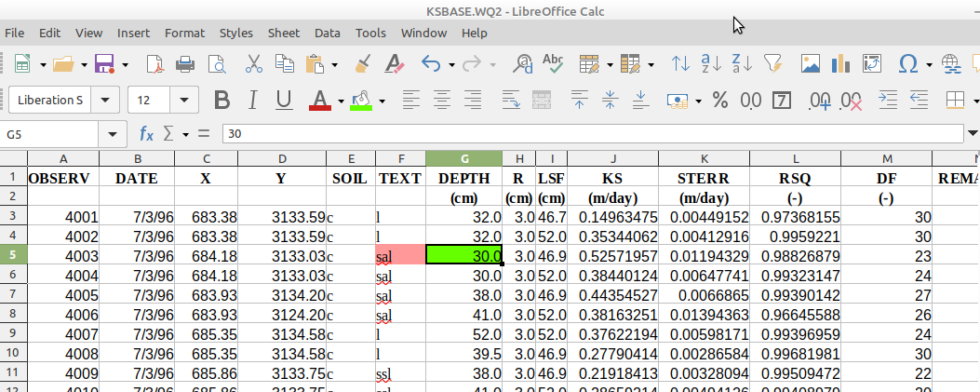The height and width of the screenshot is (392, 980).
Task: Click Format as Number icon
Action: pyautogui.click(x=751, y=100)
